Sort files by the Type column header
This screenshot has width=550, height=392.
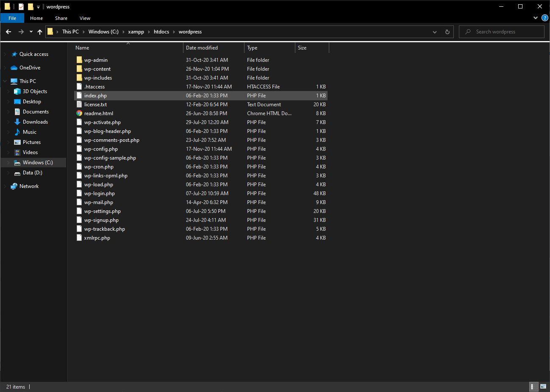point(269,48)
